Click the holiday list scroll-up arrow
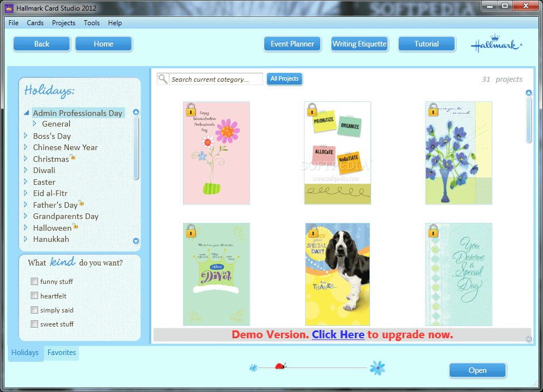The image size is (543, 392). pos(136,112)
